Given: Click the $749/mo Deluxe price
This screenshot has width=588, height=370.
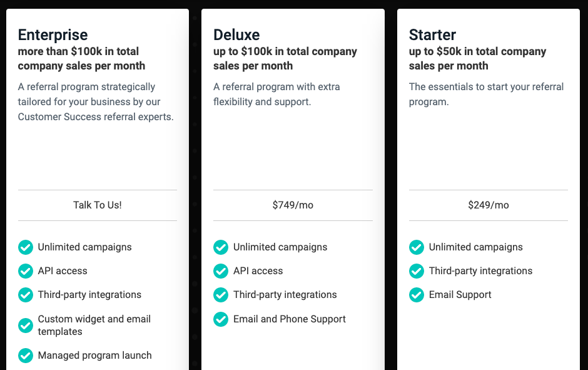Looking at the screenshot, I should point(293,205).
